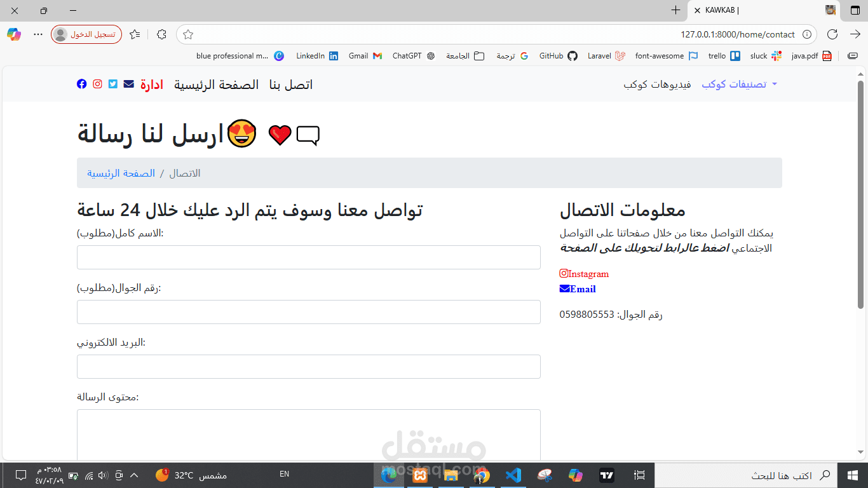
Task: Open the java.pdf bookmark
Action: tap(812, 56)
